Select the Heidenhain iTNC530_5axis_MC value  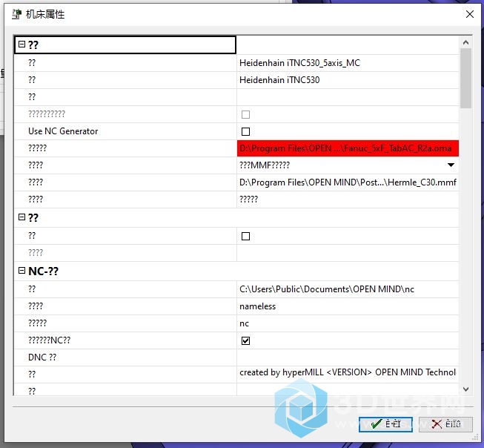pos(348,63)
